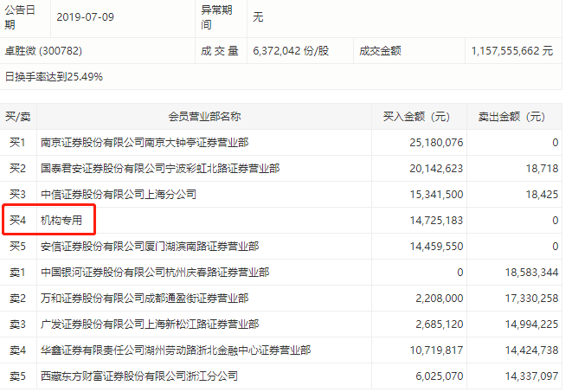Click the 会员营业部名称 column header
The width and height of the screenshot is (572, 392).
(204, 117)
